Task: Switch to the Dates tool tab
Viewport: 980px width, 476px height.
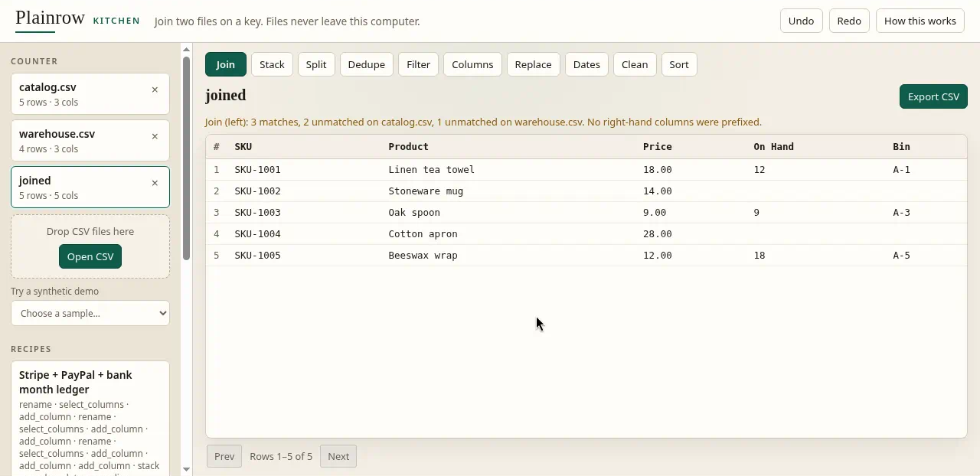Action: click(586, 64)
